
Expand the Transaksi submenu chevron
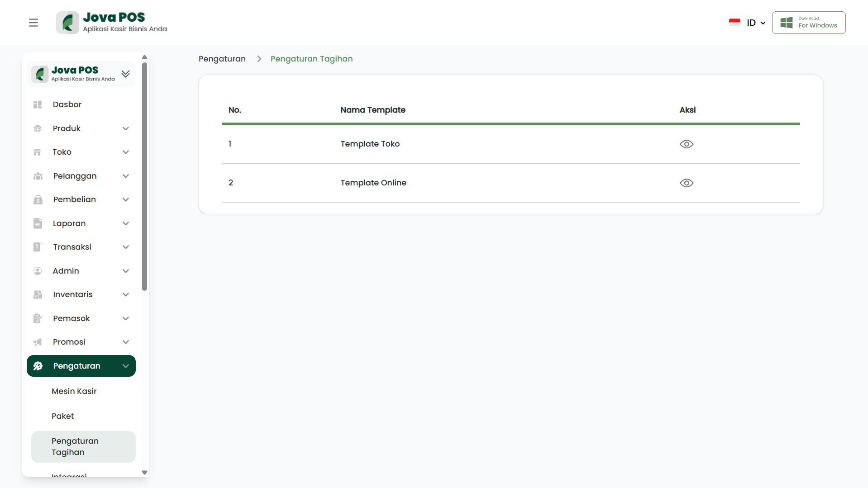pos(126,247)
